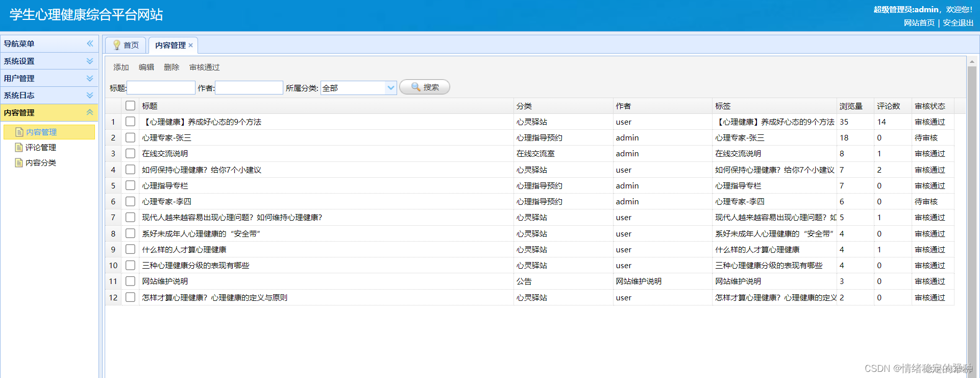Check the row for 系好未成年人心理健康的安全带
Viewport: 980px width, 378px height.
[x=130, y=233]
